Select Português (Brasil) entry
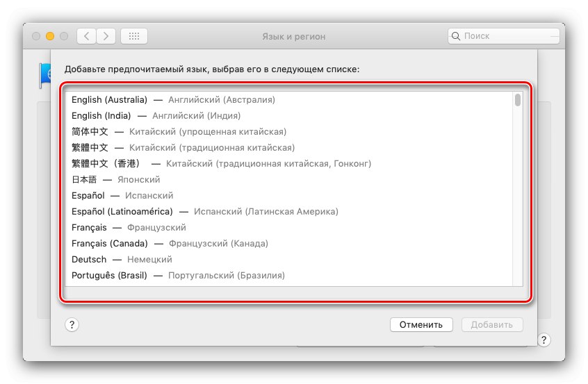The image size is (588, 384). pos(178,276)
